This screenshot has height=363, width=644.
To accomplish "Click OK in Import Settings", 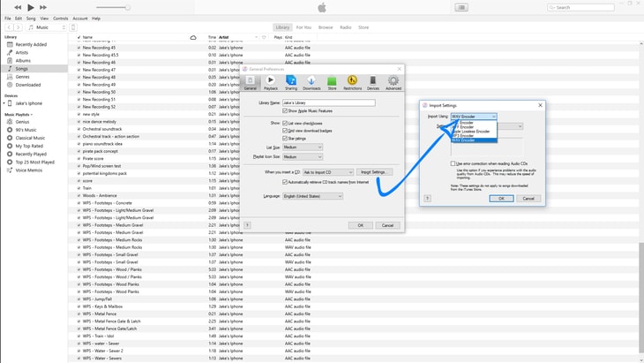I will coord(501,199).
